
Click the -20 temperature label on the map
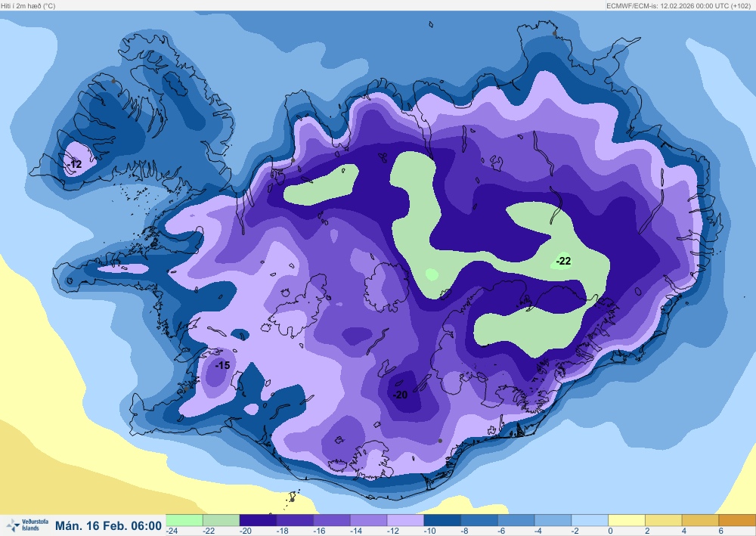coord(400,395)
